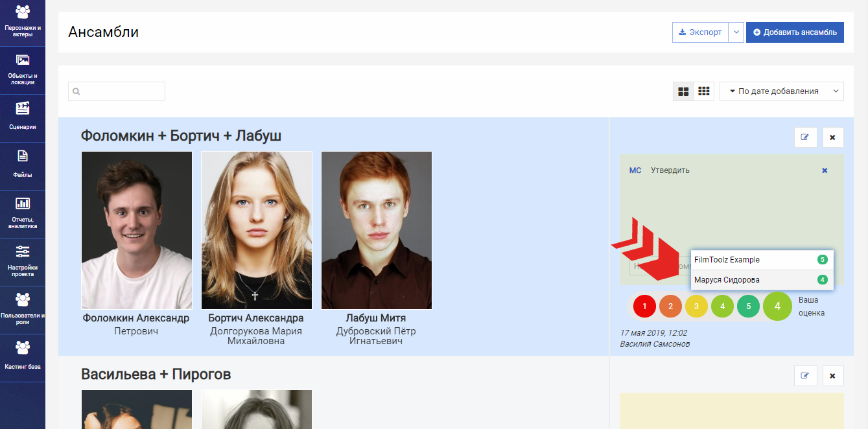Select rating 3 yellow circle
Screen dimensions: 868x429
click(x=697, y=306)
